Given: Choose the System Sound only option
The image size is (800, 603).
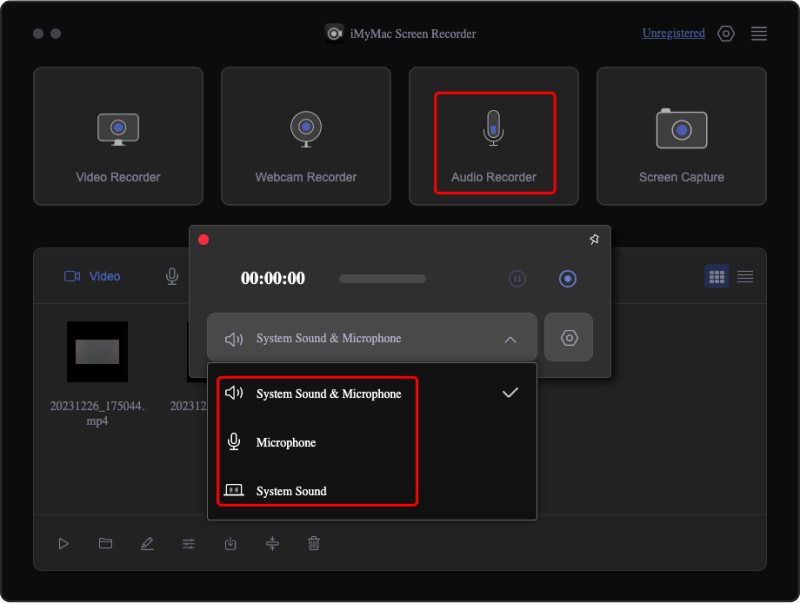Looking at the screenshot, I should tap(371, 491).
